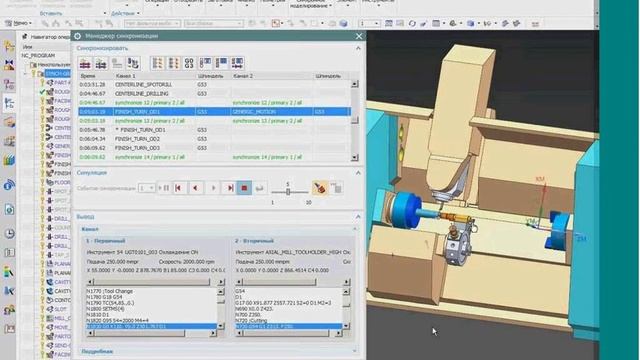Viewport: 640px width, 360px height.
Task: Select the CENTERLINE_DRILLING row
Action: click(x=214, y=93)
